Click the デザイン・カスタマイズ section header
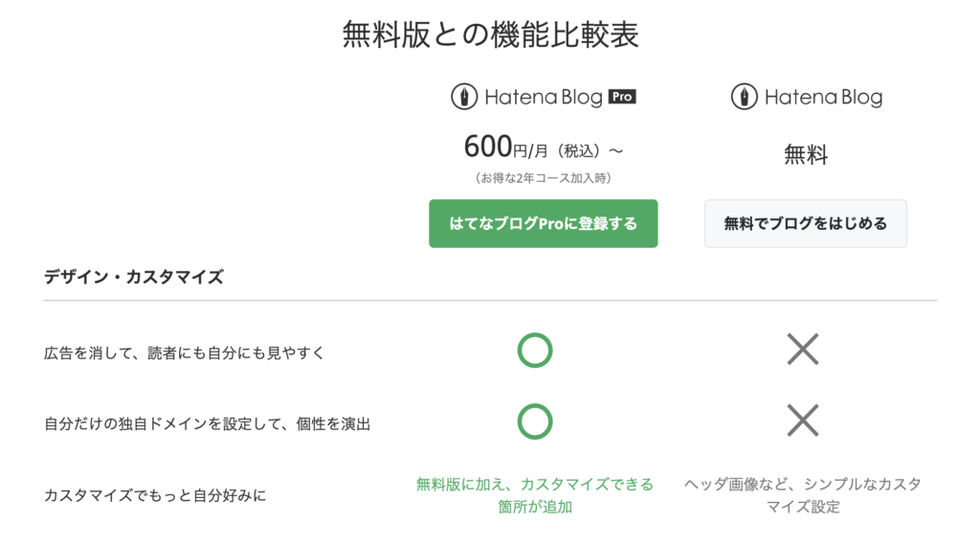The width and height of the screenshot is (980, 545). pyautogui.click(x=133, y=278)
